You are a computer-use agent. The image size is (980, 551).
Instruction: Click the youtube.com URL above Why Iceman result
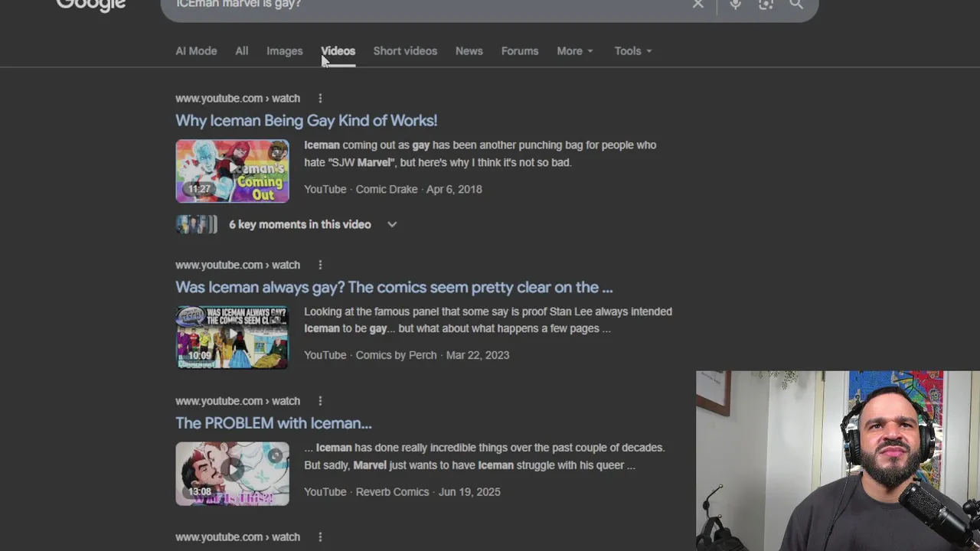[237, 98]
